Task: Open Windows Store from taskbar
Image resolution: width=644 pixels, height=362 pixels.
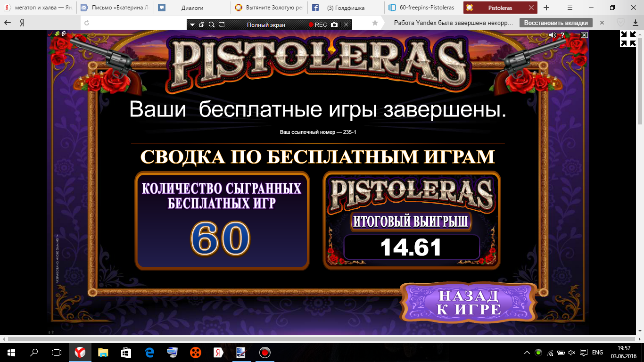Action: pos(126,352)
